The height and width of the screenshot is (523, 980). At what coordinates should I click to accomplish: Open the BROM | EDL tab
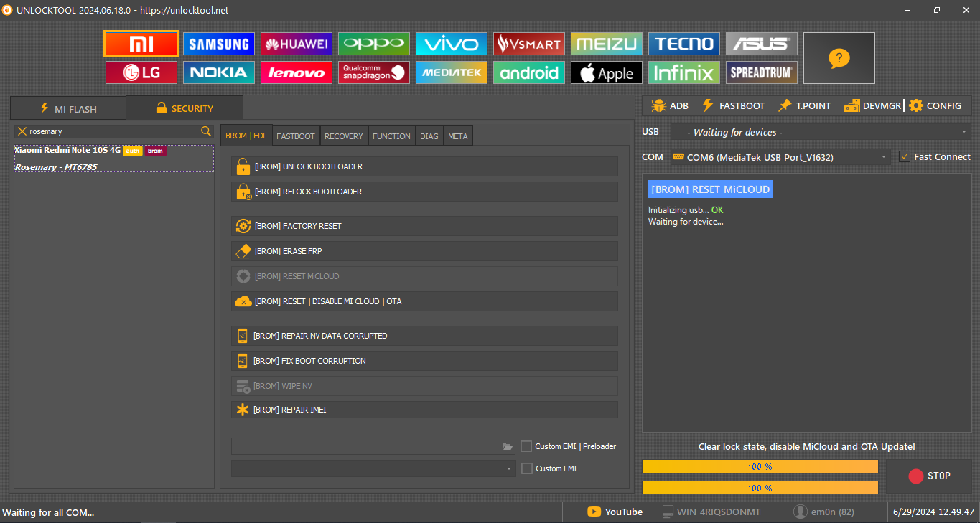point(246,136)
